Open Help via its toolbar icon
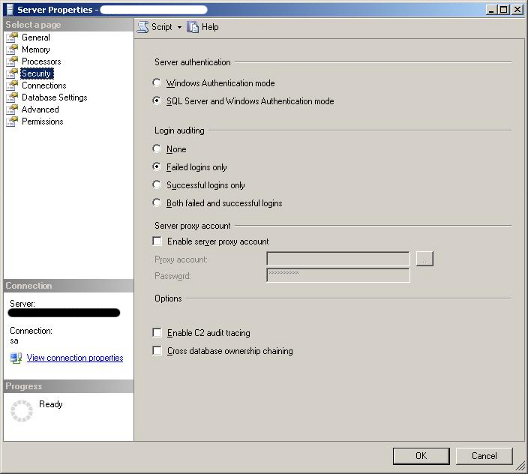This screenshot has height=474, width=528. click(x=193, y=27)
